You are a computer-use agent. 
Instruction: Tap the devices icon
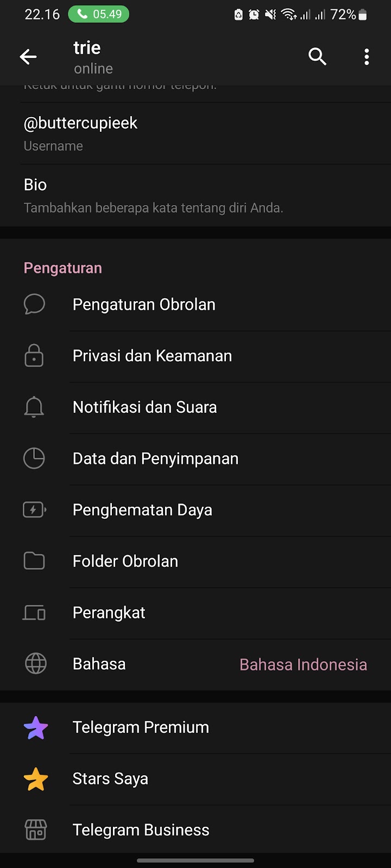tap(34, 612)
